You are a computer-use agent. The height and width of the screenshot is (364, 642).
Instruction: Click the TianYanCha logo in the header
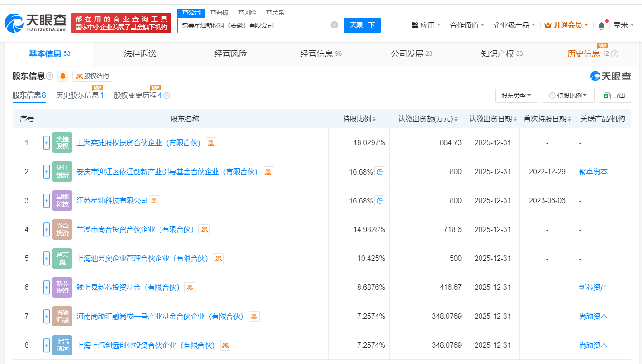click(36, 23)
